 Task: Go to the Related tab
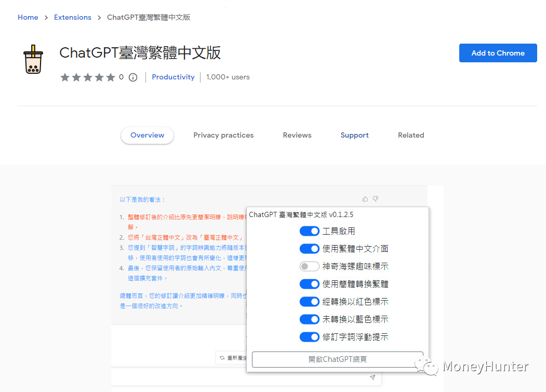point(411,135)
